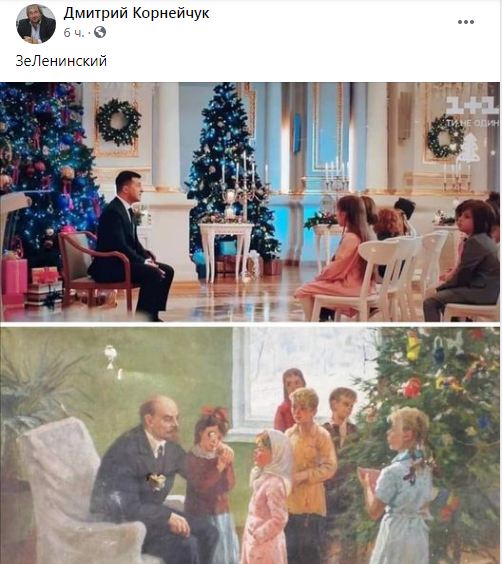Click the 1+1 channel logo watermark

473,106
